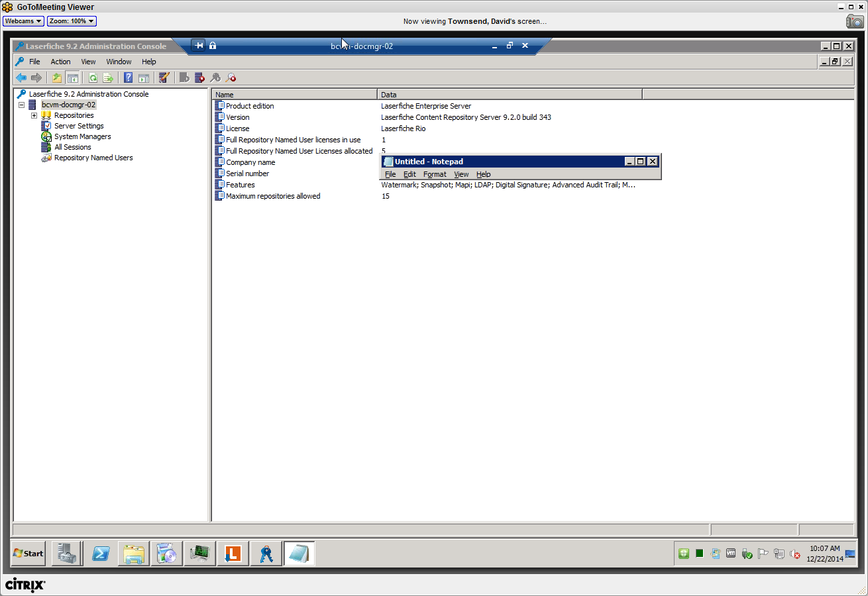Select All Sessions in the tree

[73, 147]
